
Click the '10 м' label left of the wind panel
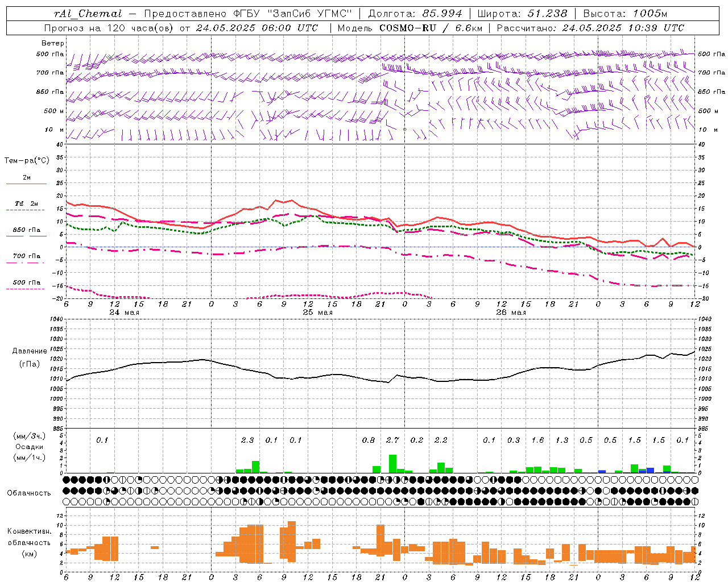pos(55,130)
